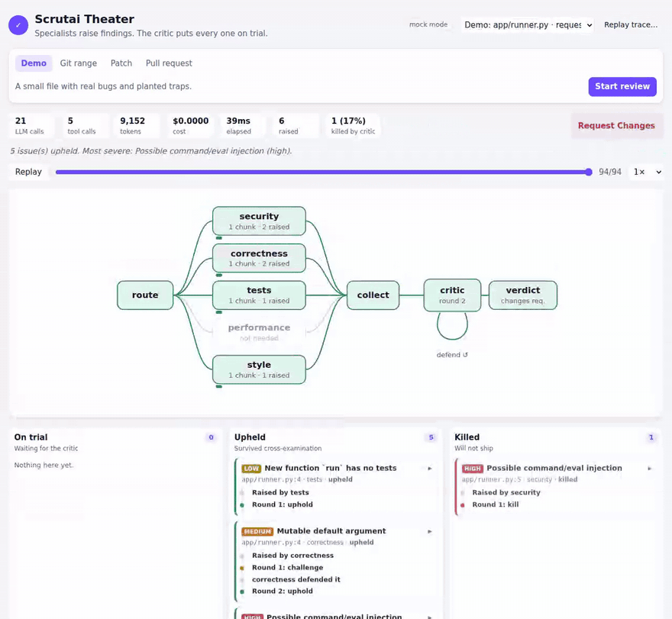
Task: Click the 'correctness defended it' entry
Action: click(x=296, y=579)
